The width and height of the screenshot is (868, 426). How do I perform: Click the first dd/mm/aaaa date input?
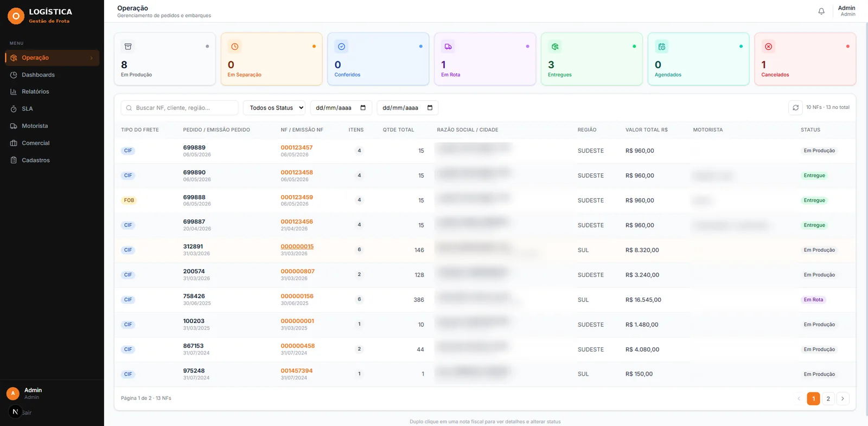pyautogui.click(x=341, y=108)
